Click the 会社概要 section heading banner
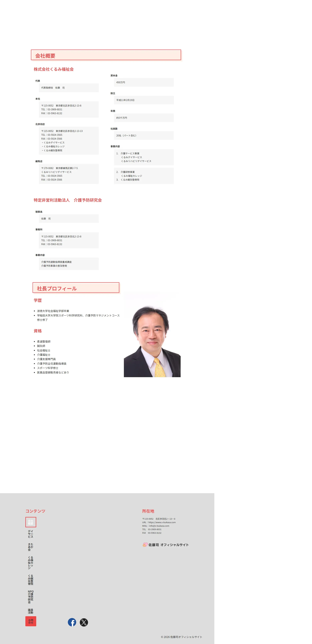This screenshot has width=312, height=644. [106, 55]
